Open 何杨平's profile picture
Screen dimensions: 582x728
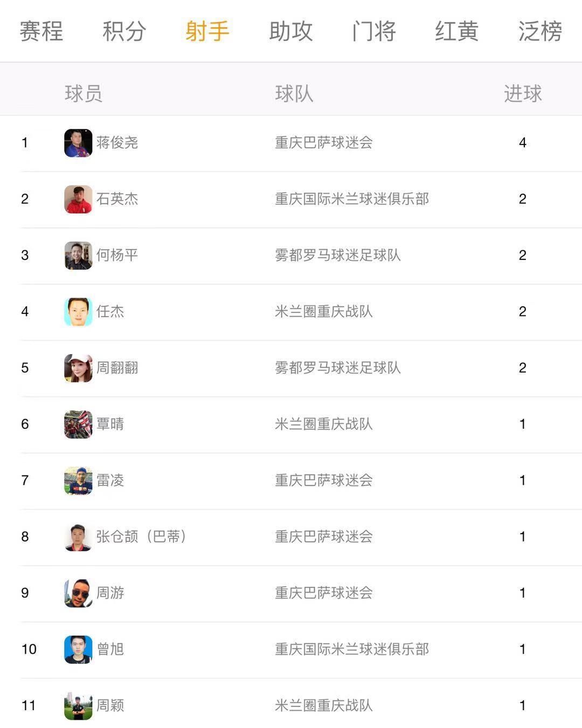(78, 255)
